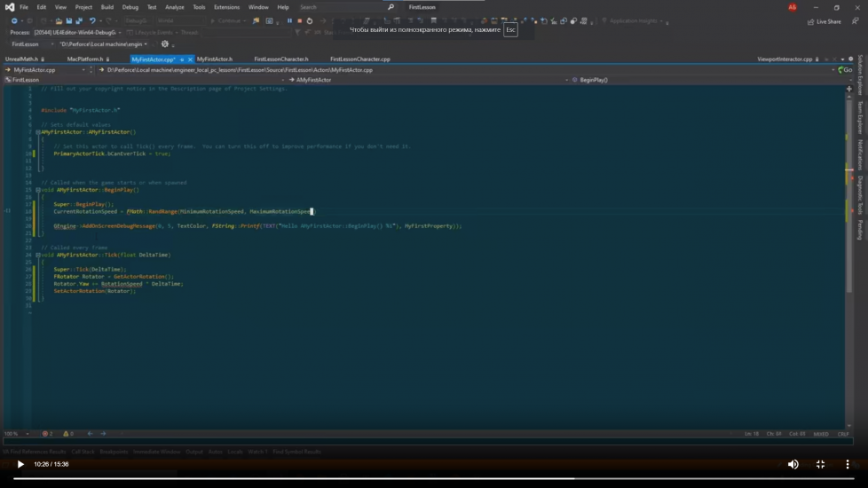The image size is (868, 488).
Task: Pause debugging with Break All icon
Action: [289, 20]
